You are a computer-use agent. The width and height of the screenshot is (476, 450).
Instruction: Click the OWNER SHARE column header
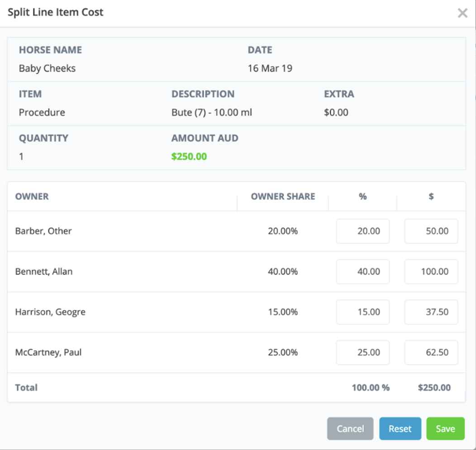click(x=283, y=196)
